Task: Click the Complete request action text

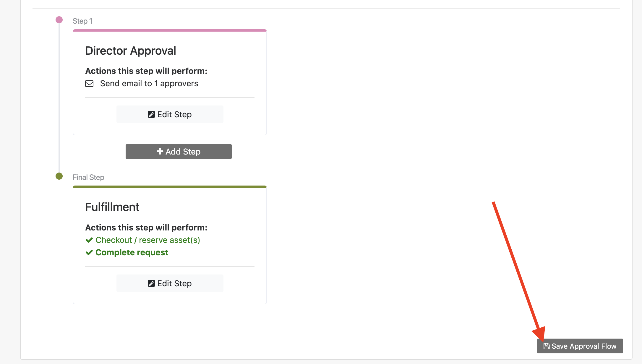Action: 132,253
